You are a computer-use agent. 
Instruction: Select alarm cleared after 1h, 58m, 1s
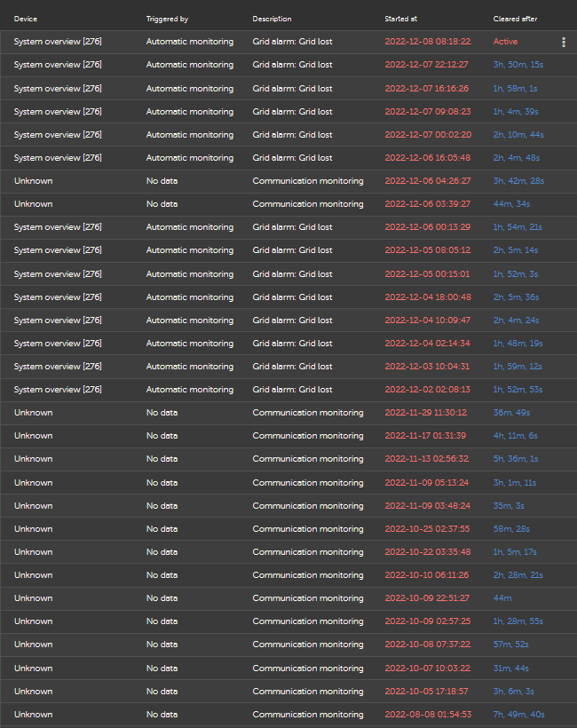[x=288, y=88]
